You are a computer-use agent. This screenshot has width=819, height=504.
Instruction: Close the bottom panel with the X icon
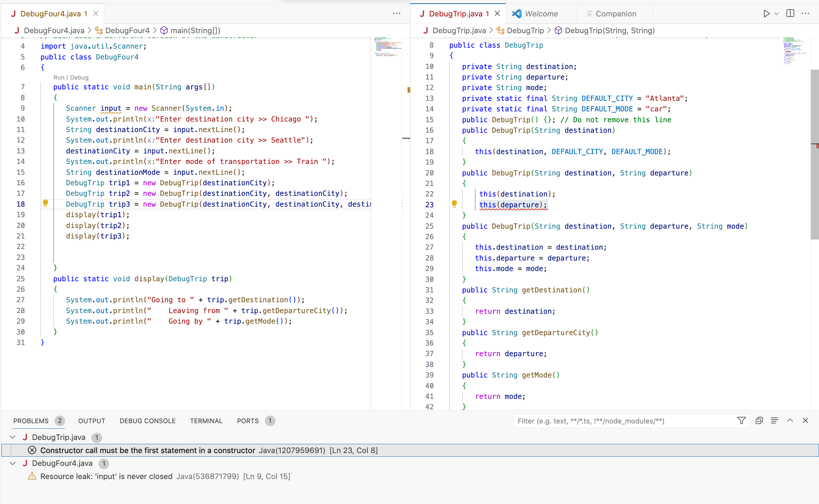click(806, 420)
